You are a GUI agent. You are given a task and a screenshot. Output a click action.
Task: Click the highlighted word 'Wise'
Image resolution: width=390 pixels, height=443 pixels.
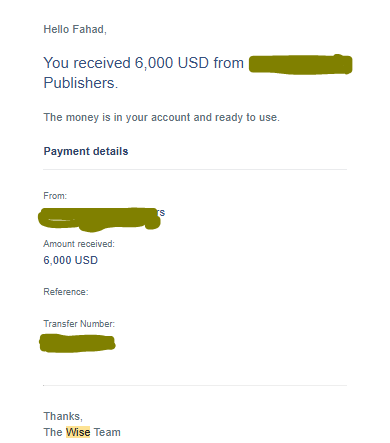[x=78, y=432]
